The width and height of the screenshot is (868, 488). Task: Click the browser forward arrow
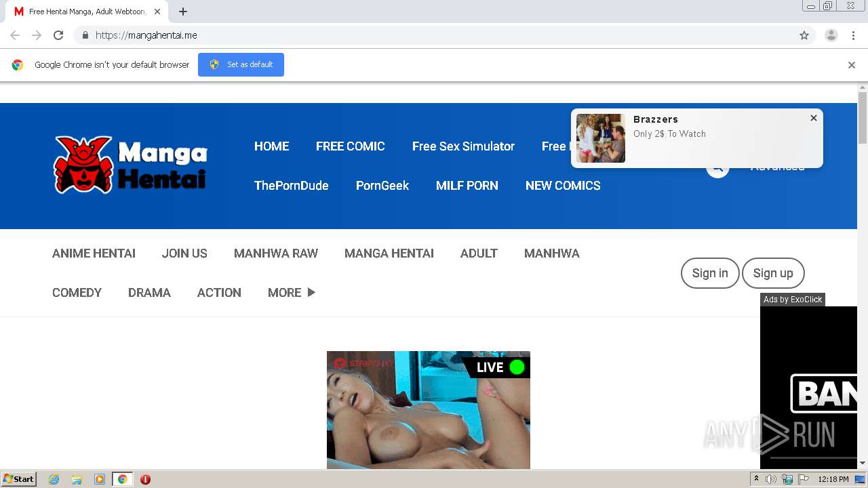37,35
